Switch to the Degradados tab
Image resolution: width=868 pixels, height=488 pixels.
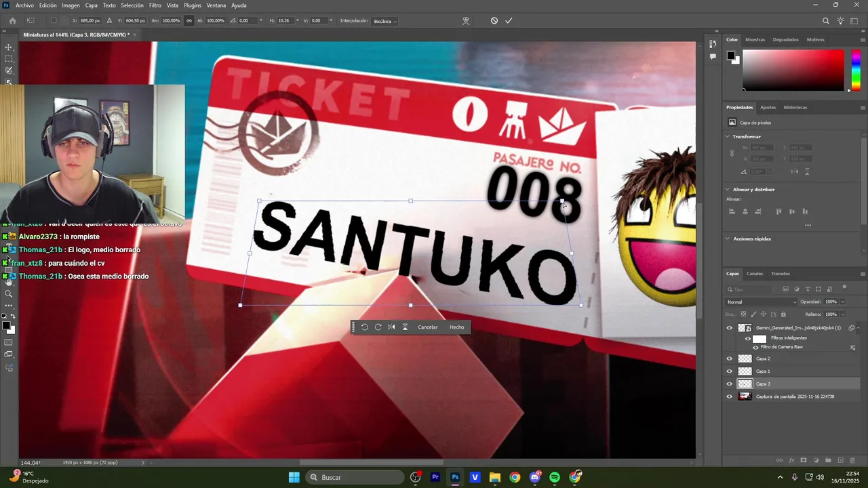785,39
